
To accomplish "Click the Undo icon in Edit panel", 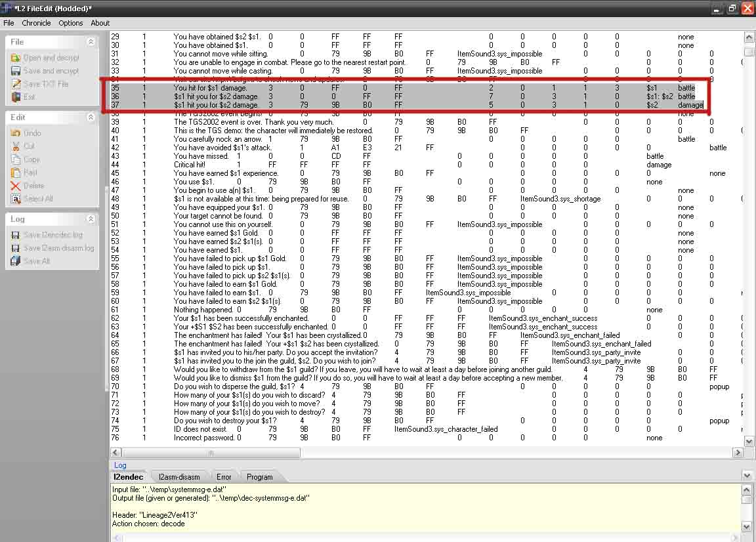I will pyautogui.click(x=16, y=133).
